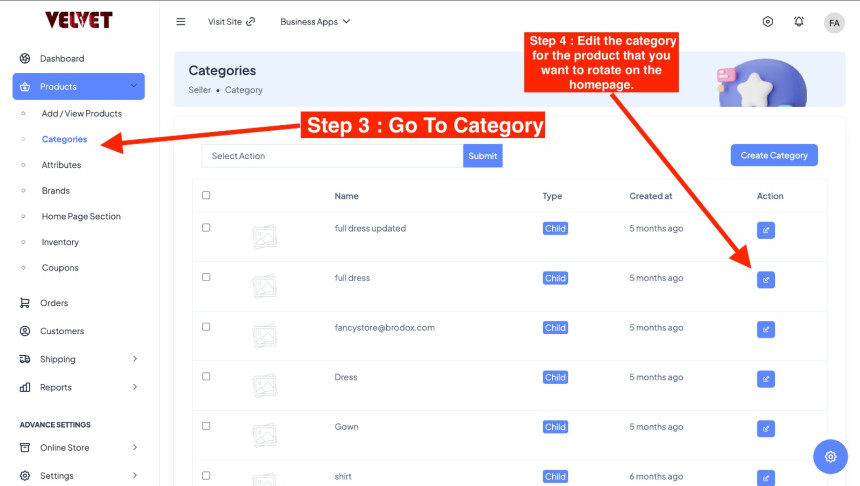Click the hexagon settings icon in header

pyautogui.click(x=768, y=22)
